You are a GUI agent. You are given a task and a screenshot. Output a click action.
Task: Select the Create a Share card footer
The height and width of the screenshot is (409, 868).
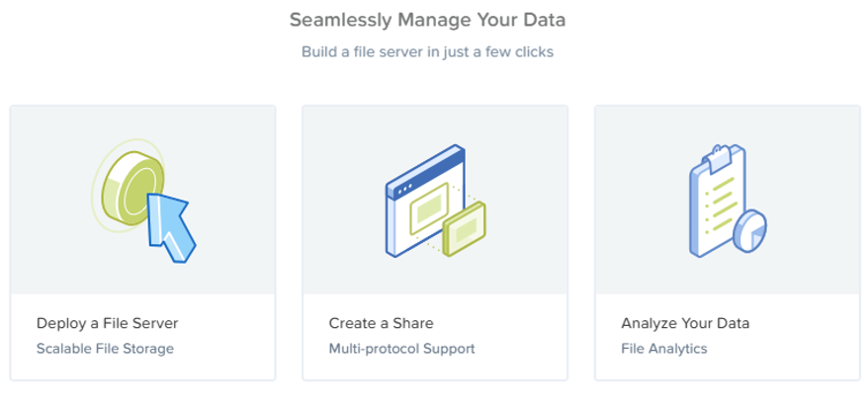435,337
